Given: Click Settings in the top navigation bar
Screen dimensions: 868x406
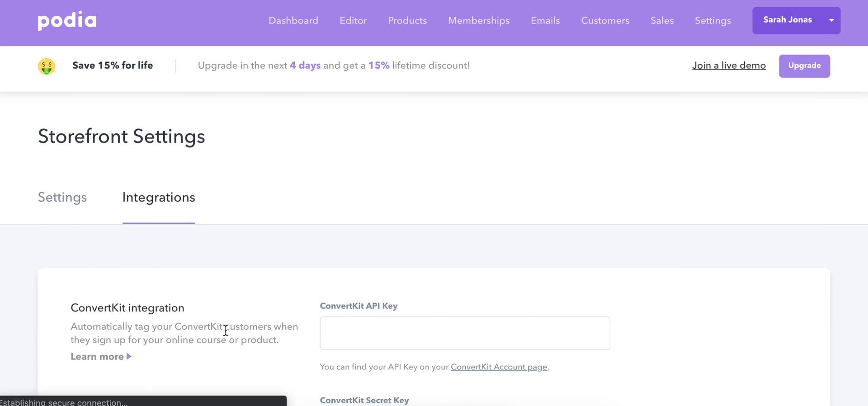Looking at the screenshot, I should [x=712, y=21].
